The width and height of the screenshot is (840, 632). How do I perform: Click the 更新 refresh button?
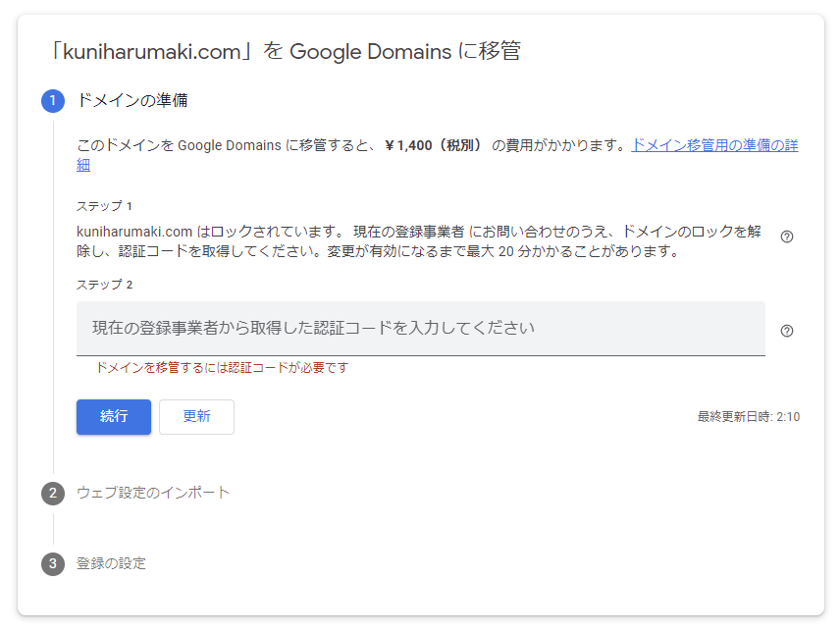pyautogui.click(x=196, y=417)
